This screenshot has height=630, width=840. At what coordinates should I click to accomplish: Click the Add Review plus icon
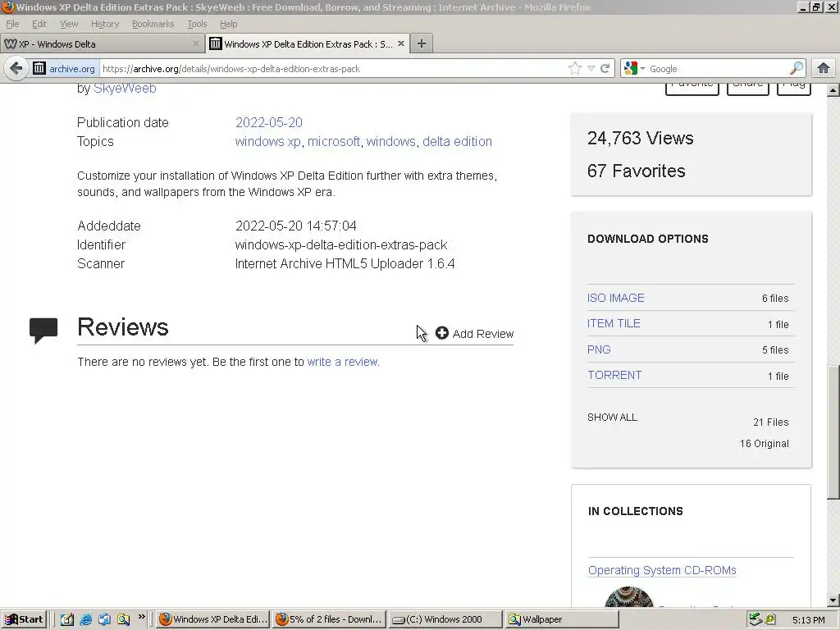pyautogui.click(x=441, y=333)
